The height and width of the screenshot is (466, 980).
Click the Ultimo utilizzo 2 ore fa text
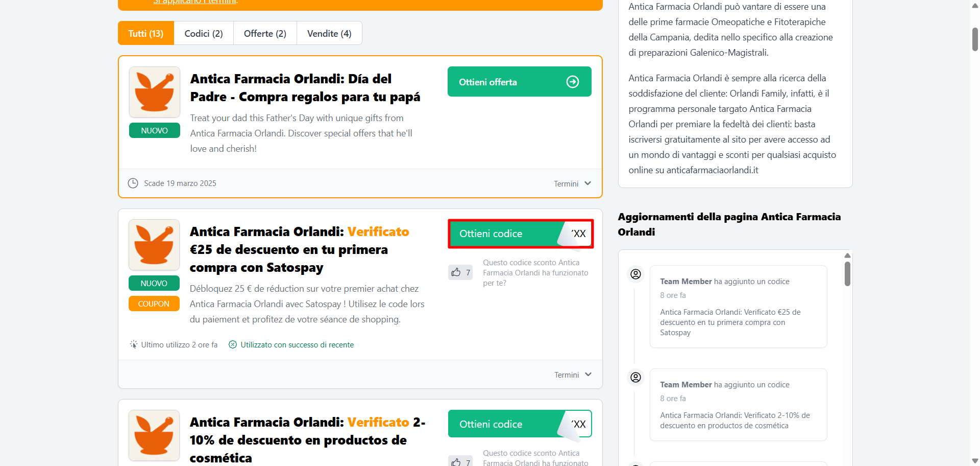[179, 345]
